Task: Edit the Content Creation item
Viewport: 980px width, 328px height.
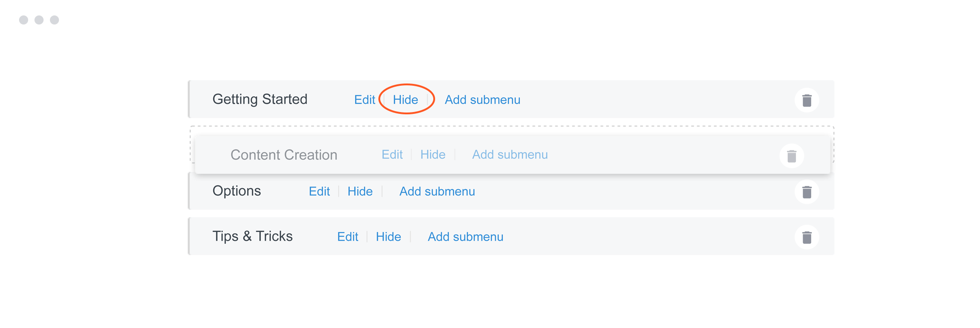Action: click(x=392, y=155)
